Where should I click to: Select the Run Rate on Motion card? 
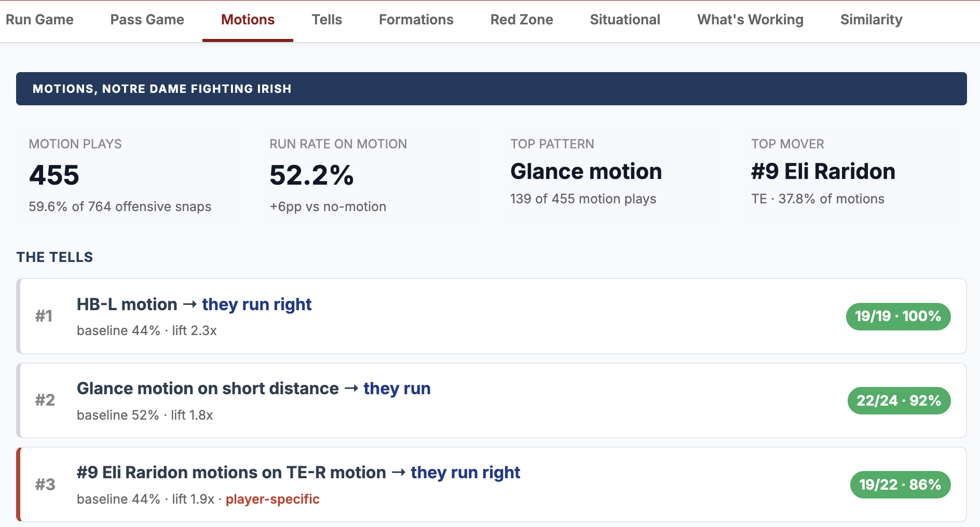[371, 176]
